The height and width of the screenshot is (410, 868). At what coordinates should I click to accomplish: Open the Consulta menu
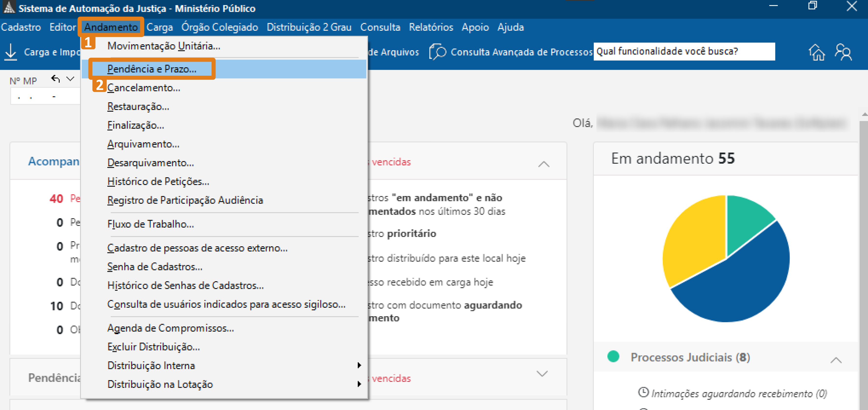coord(380,27)
